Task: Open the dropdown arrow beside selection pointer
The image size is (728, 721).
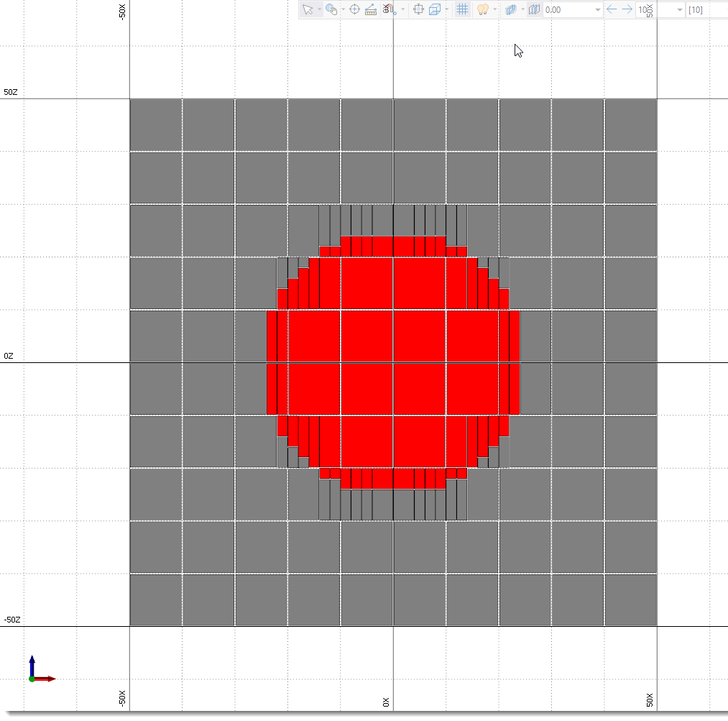Action: [318, 9]
